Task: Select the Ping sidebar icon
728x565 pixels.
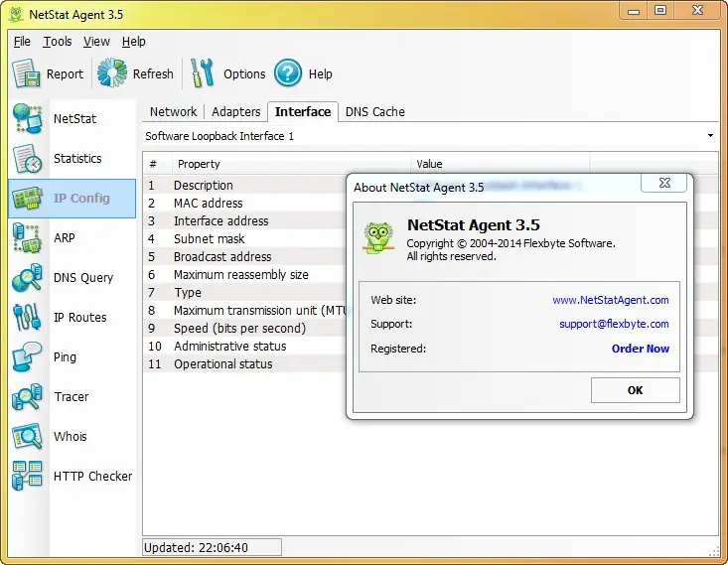Action: pyautogui.click(x=27, y=357)
